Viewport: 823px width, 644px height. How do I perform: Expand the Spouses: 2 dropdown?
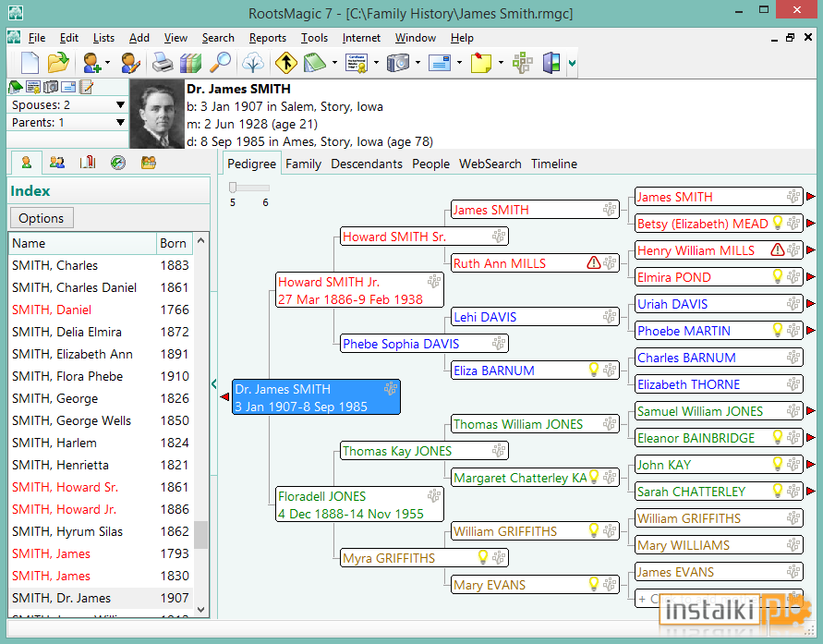120,105
